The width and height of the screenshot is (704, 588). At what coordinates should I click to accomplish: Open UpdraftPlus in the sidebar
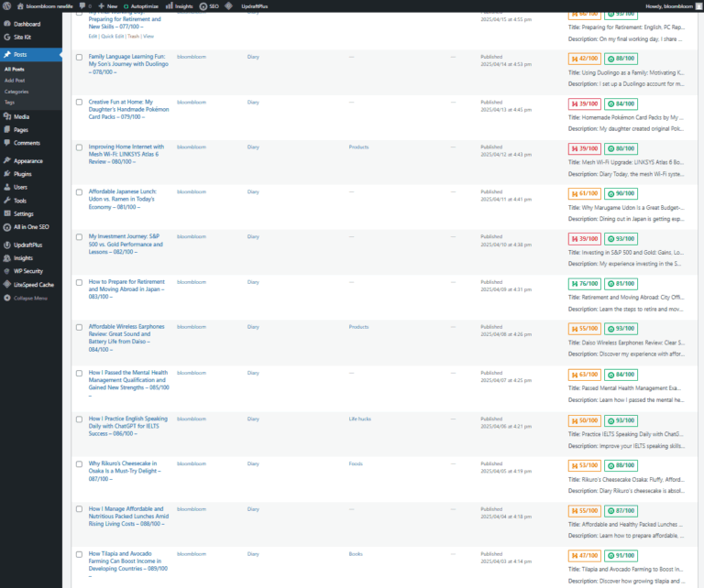coord(27,245)
